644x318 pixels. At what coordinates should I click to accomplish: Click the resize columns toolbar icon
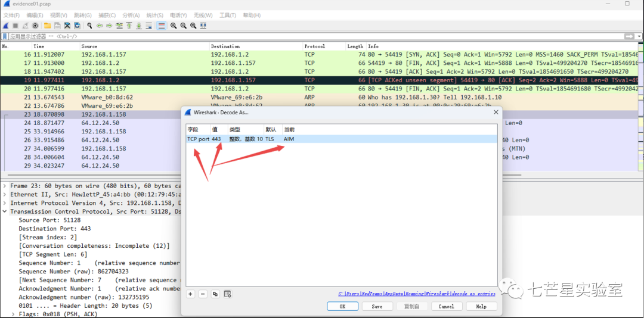coord(203,26)
